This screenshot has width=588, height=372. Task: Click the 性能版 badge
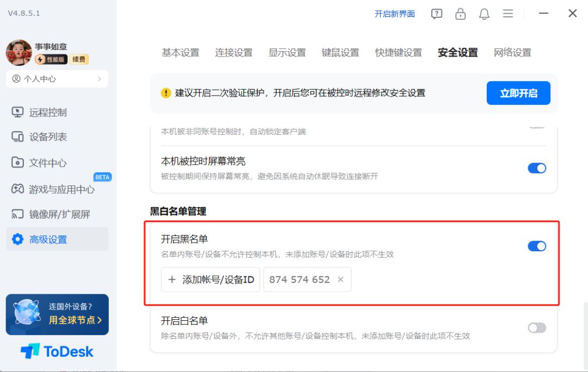tap(51, 59)
